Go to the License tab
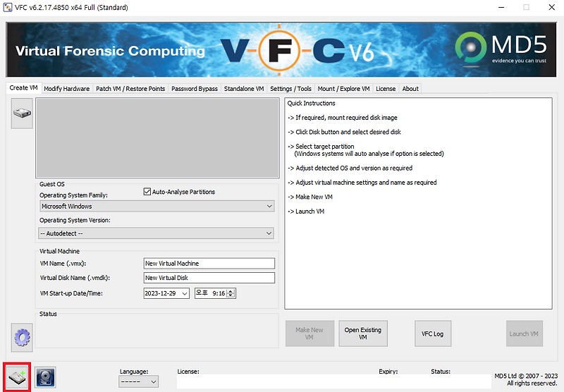Screen dimensions: 564x392 (386, 88)
